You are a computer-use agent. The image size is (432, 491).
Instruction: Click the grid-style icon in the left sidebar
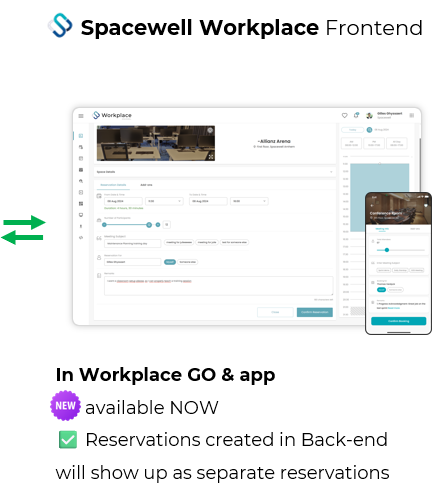[x=81, y=204]
